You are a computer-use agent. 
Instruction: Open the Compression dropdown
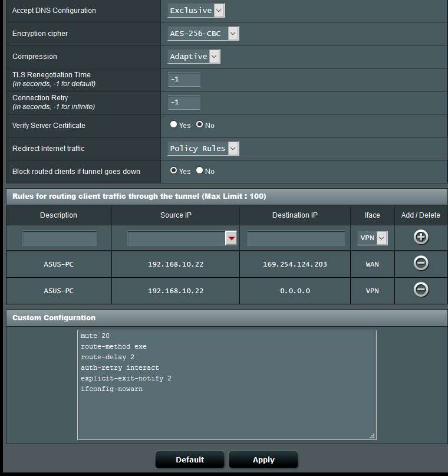193,57
